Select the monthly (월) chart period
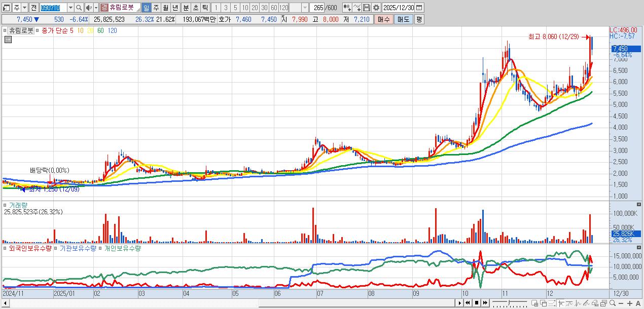The height and width of the screenshot is (309, 644). (x=166, y=8)
